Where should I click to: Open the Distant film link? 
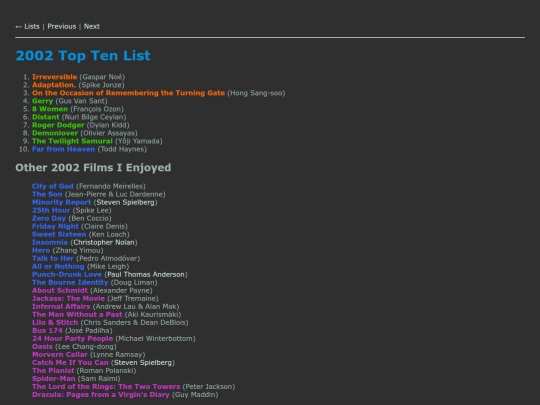[x=45, y=117]
